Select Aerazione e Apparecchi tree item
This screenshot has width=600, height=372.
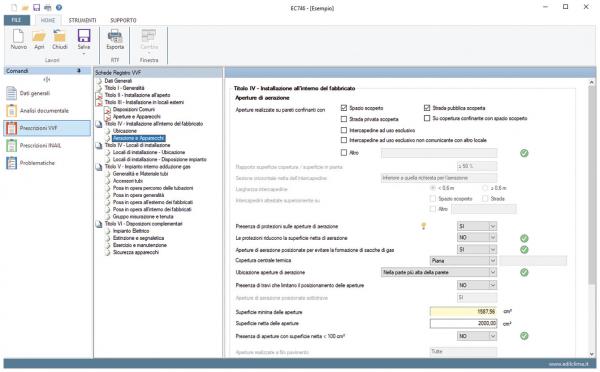pyautogui.click(x=139, y=138)
